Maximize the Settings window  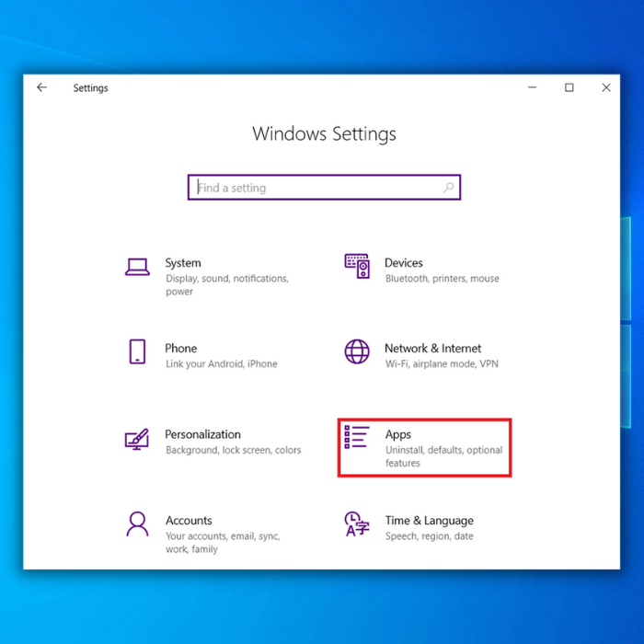(569, 87)
